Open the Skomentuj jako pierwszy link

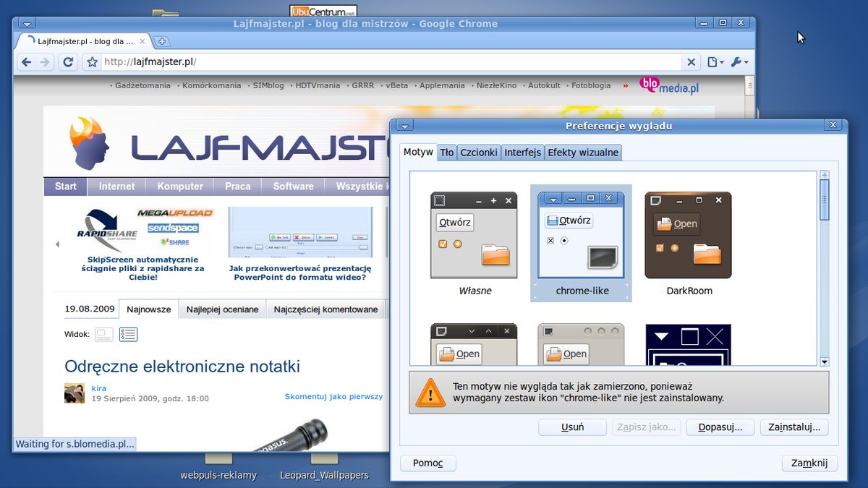333,396
